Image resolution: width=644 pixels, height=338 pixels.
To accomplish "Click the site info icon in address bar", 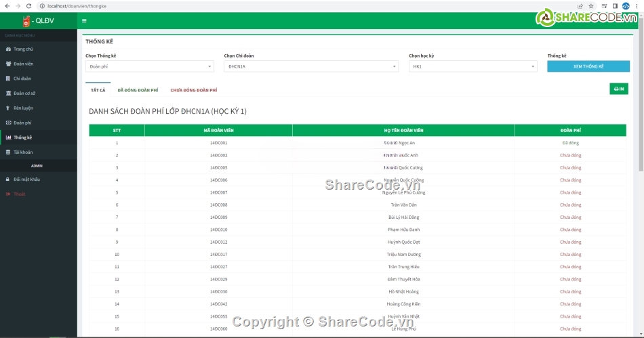I will 42,6.
